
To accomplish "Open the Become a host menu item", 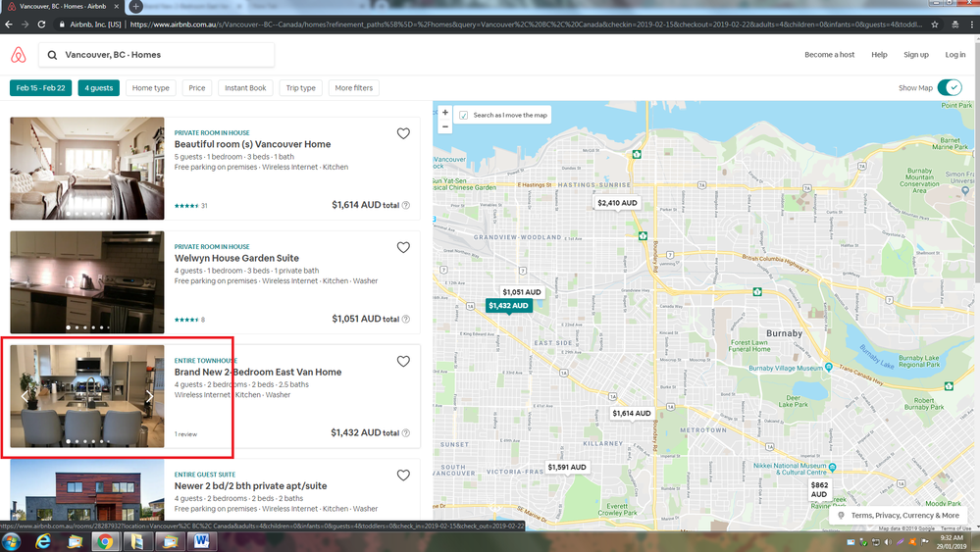I will pos(829,55).
